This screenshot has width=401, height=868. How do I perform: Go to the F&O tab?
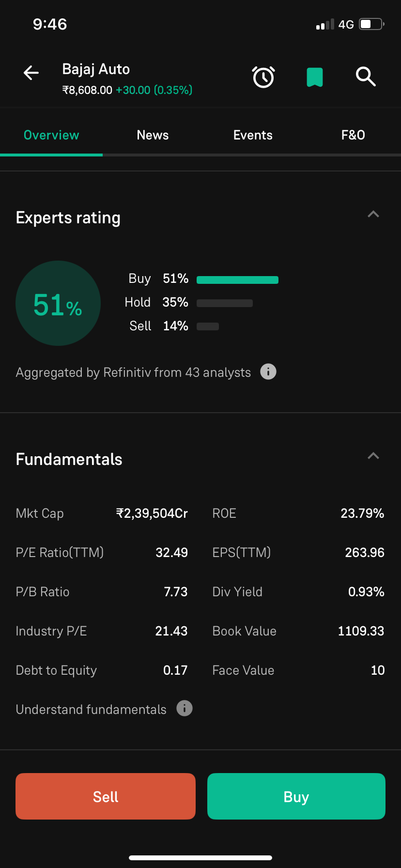tap(353, 135)
